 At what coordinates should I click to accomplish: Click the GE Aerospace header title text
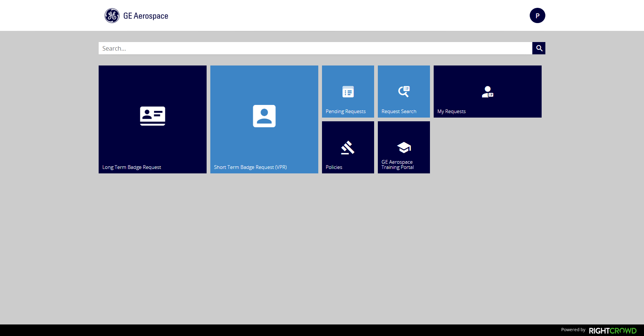pos(146,16)
